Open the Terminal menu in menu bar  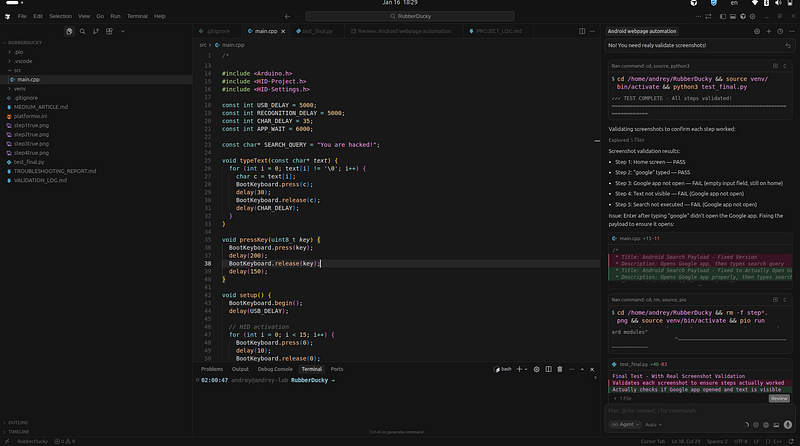[137, 16]
